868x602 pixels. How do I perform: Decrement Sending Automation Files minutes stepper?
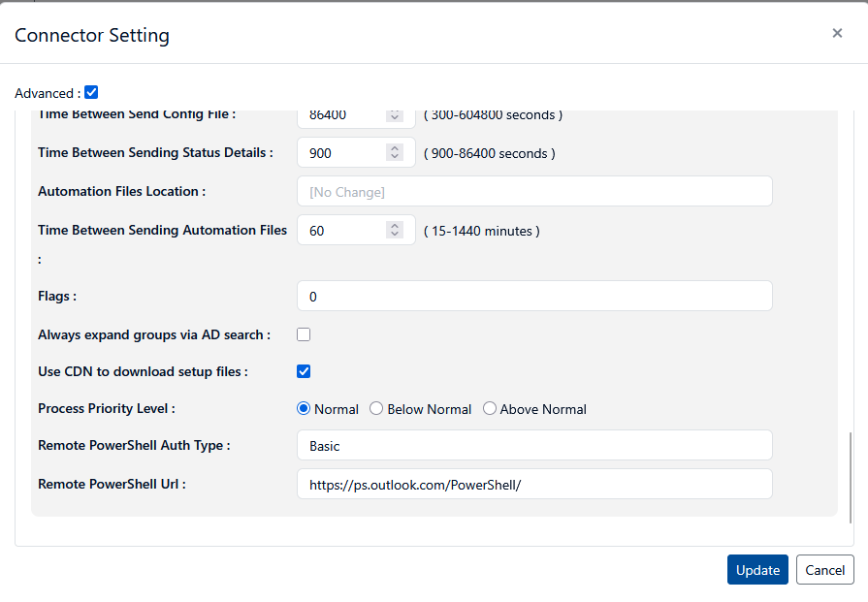coord(395,234)
